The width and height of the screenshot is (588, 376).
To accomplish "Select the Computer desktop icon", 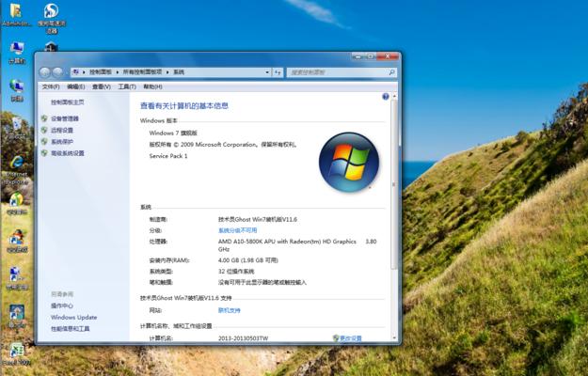I will pyautogui.click(x=17, y=53).
